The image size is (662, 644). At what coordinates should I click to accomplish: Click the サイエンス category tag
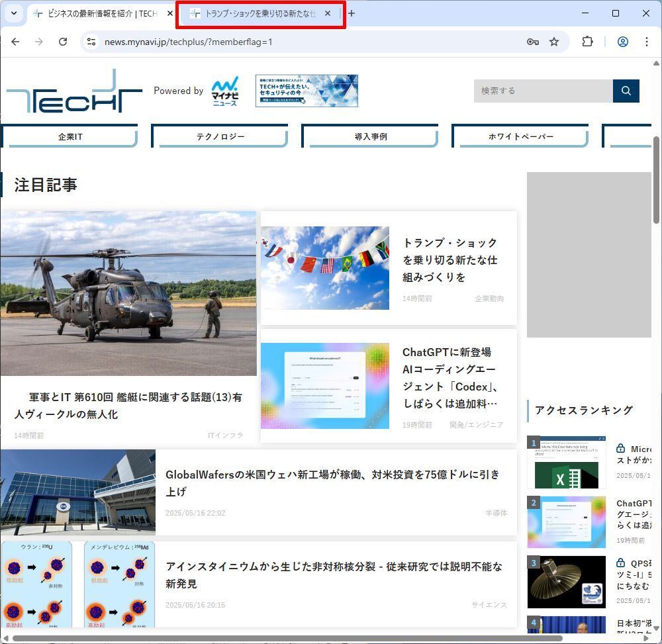(x=489, y=605)
